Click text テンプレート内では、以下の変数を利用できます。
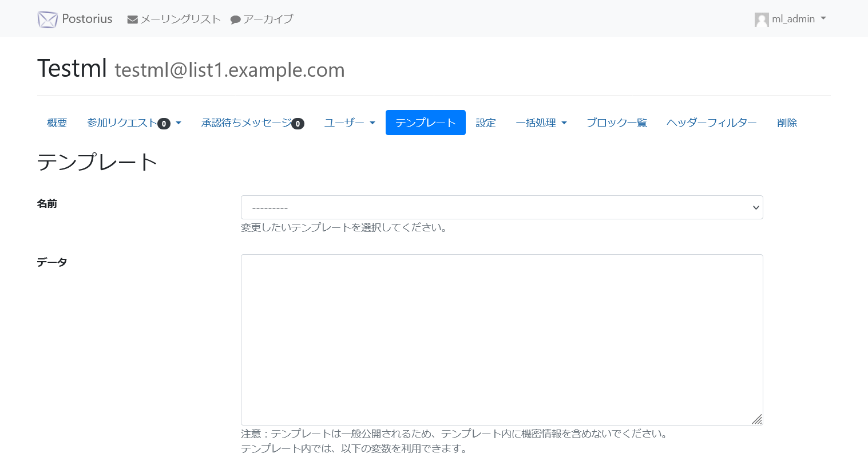 click(354, 448)
